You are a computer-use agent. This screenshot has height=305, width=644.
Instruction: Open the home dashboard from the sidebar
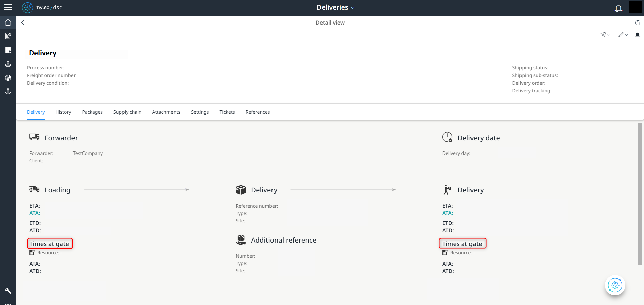pyautogui.click(x=8, y=22)
